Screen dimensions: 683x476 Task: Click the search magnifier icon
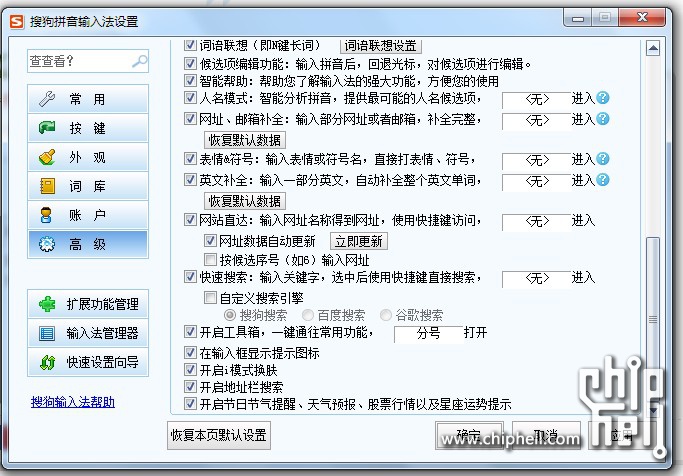click(139, 61)
